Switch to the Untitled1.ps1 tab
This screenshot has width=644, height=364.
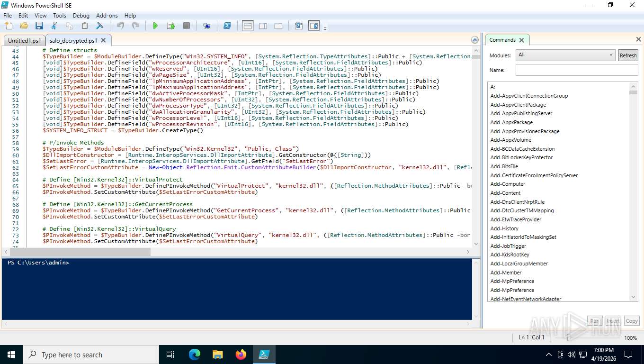[x=25, y=41]
